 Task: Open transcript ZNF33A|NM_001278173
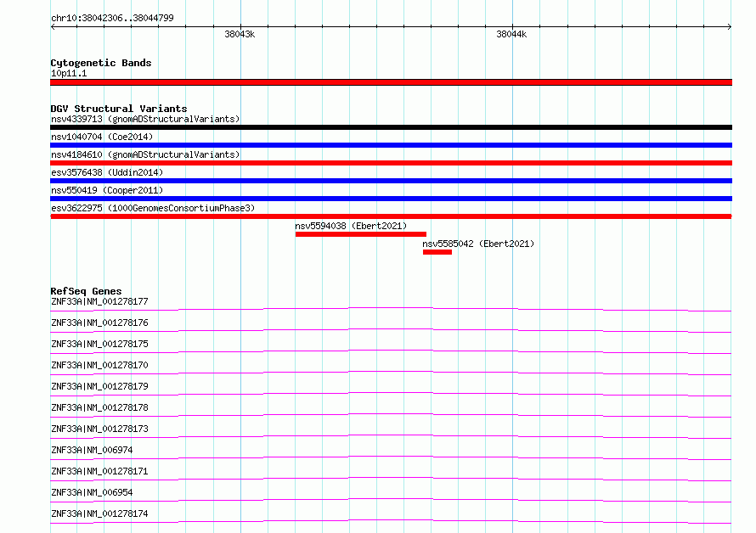tap(99, 429)
